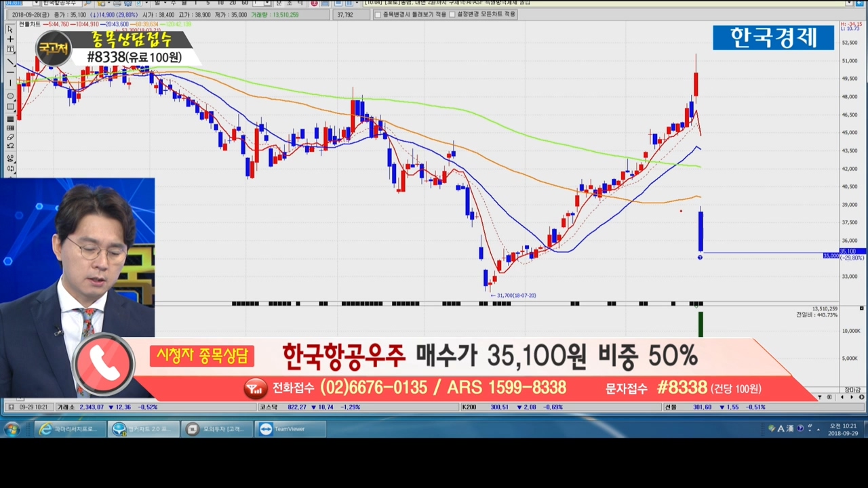Select the crosshair cursor tool
Screen dimensions: 868x488
pos(10,39)
